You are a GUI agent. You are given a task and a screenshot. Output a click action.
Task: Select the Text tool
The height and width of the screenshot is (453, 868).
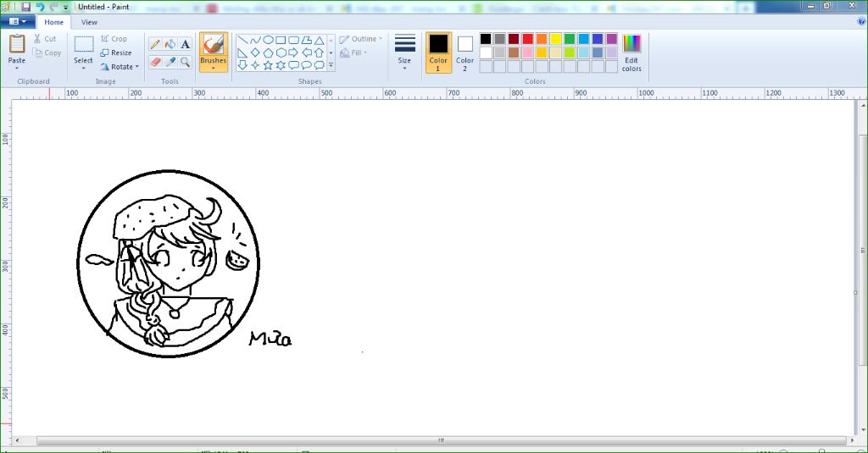click(185, 44)
